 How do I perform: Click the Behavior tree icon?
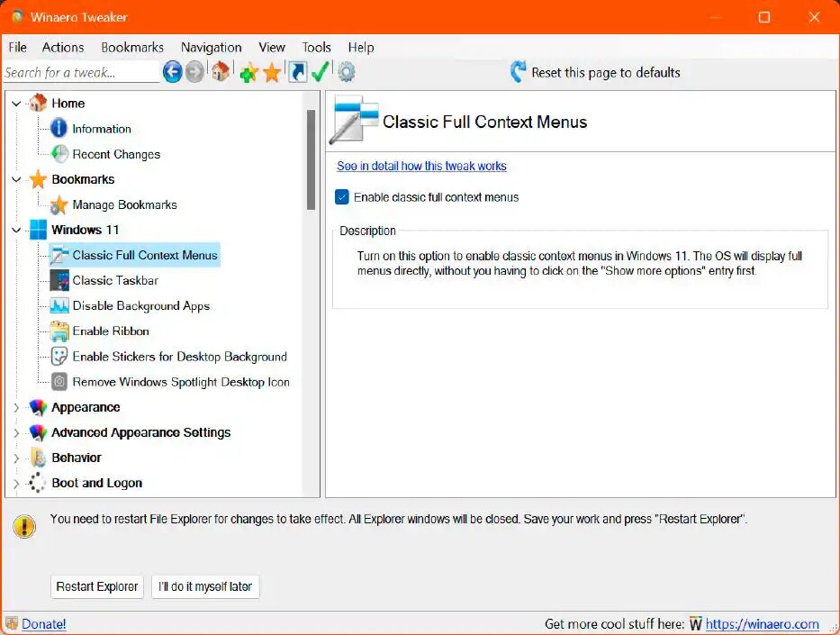(38, 458)
